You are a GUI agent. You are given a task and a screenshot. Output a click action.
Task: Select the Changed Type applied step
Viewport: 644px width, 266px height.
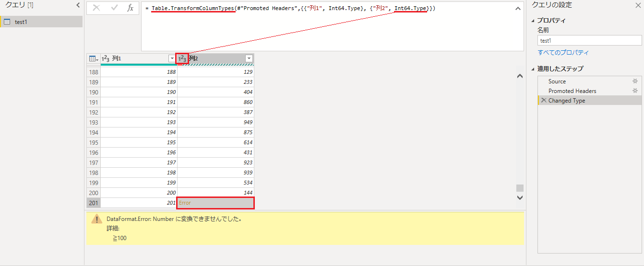589,101
